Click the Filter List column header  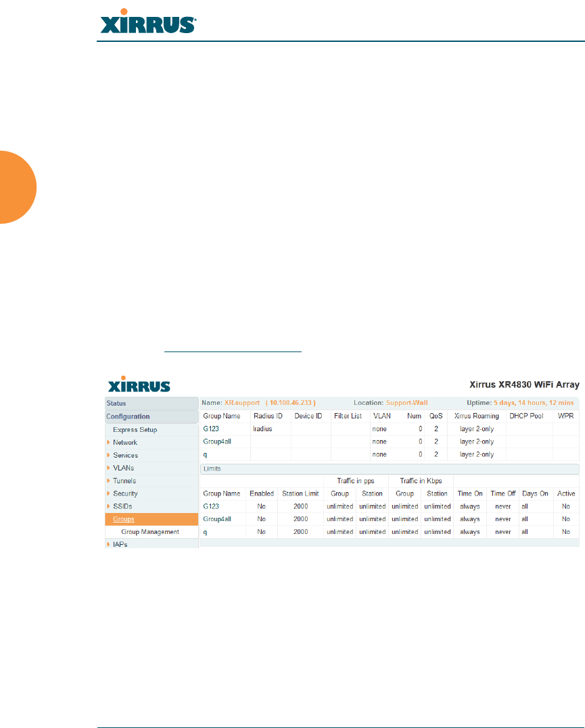[348, 416]
